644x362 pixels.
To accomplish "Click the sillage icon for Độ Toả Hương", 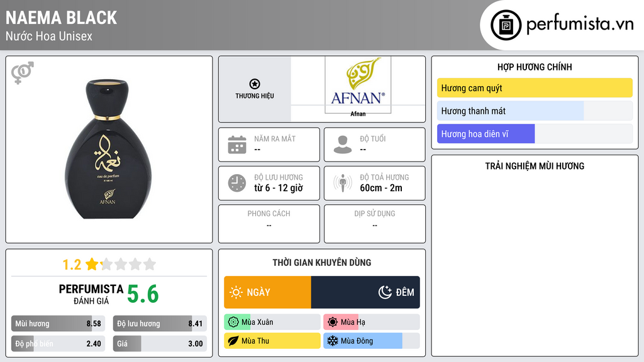I will [342, 183].
